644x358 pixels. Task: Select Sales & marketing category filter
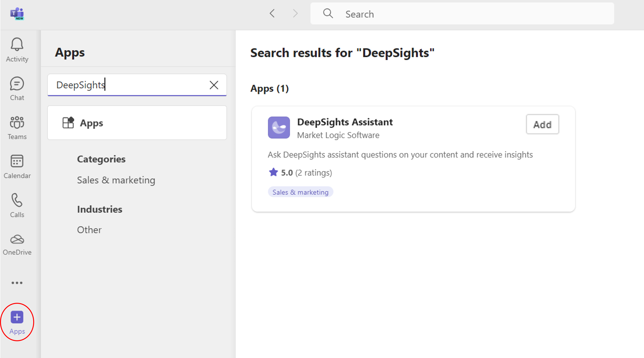[116, 180]
